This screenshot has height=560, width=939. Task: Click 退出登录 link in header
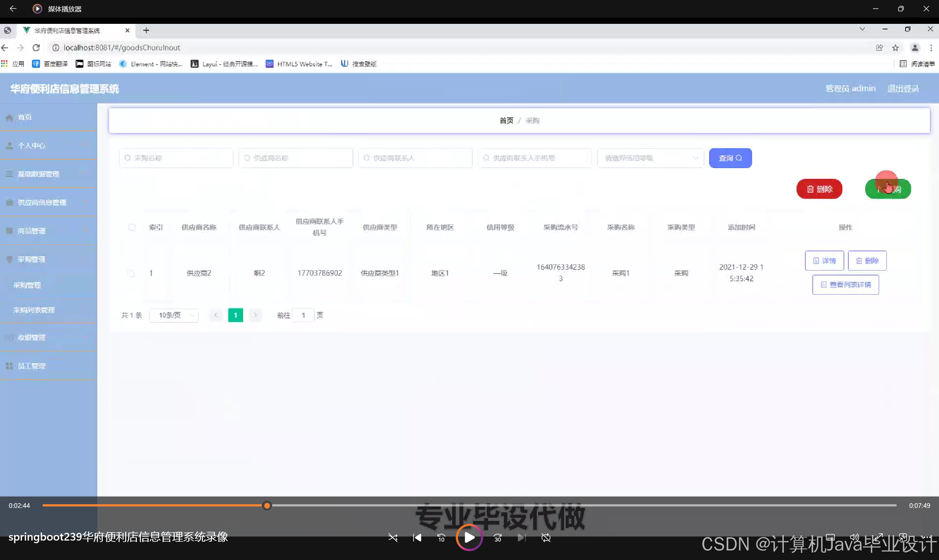[x=903, y=88]
